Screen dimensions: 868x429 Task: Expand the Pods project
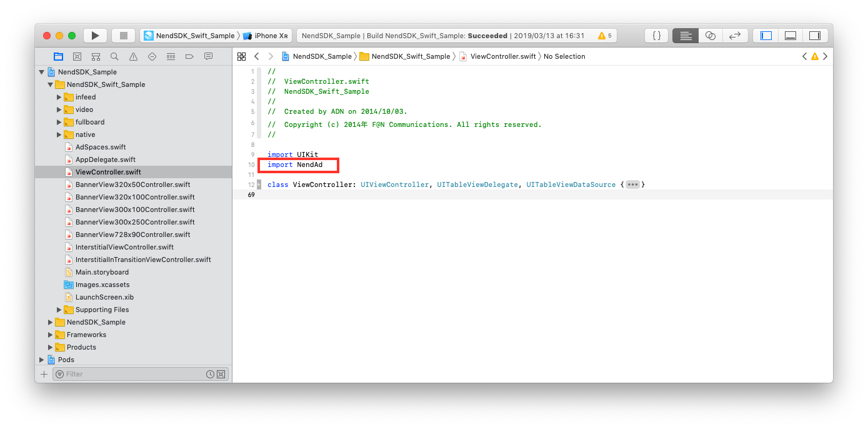(x=42, y=360)
